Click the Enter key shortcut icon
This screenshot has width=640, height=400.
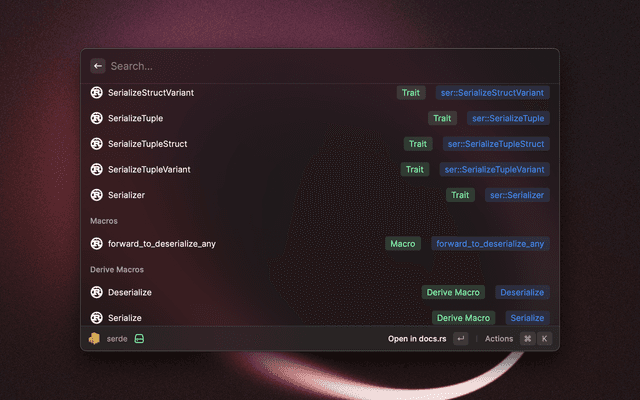pos(460,339)
